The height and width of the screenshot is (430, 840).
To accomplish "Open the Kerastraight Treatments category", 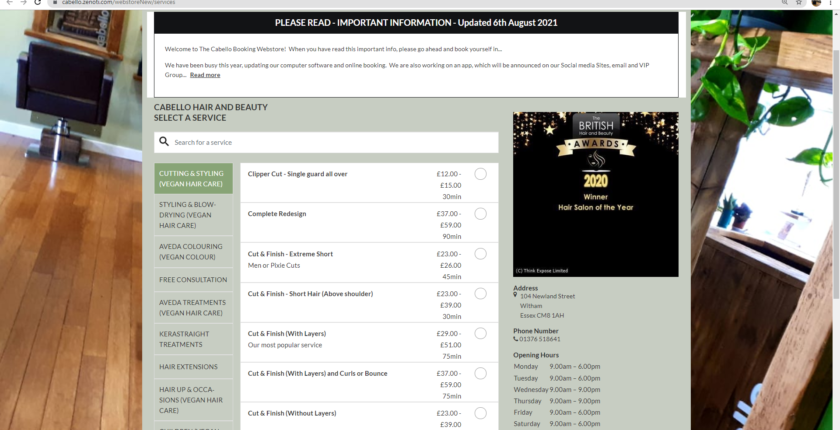I will click(193, 339).
